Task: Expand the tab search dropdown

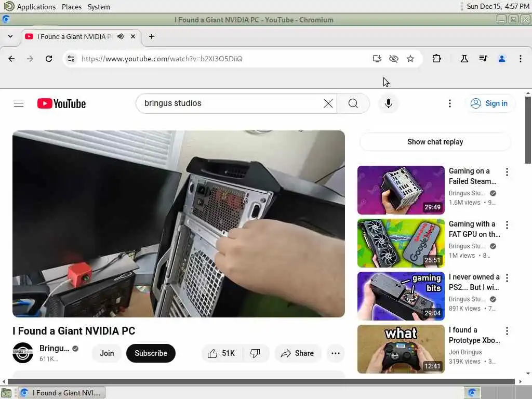Action: point(10,36)
